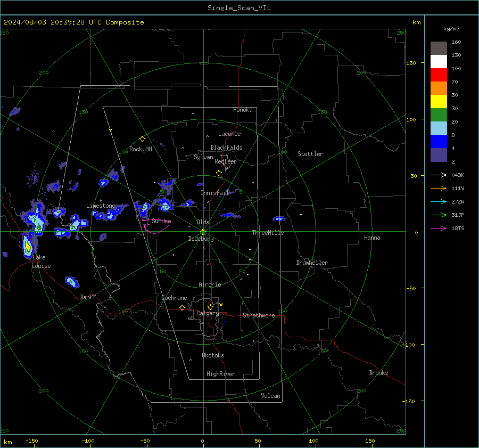Viewport: 479px width, 448px height.
Task: Click the cyan 27ZW arrow in legend
Action: 439,201
